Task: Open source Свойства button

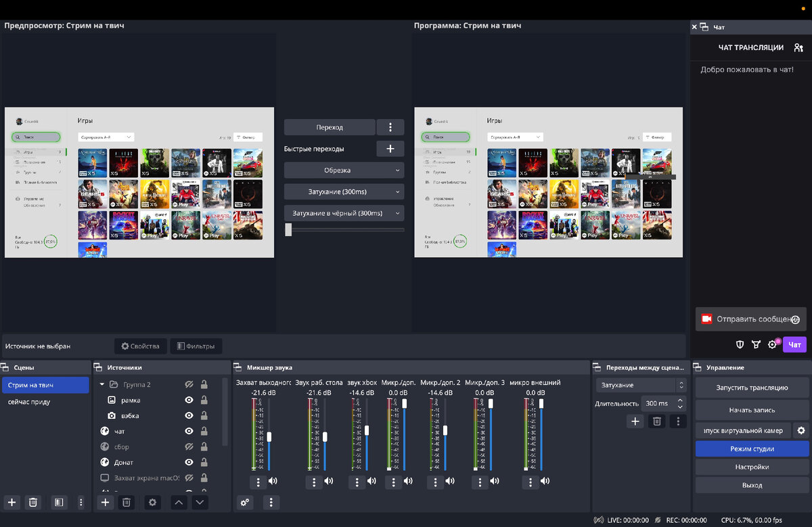Action: click(x=140, y=346)
